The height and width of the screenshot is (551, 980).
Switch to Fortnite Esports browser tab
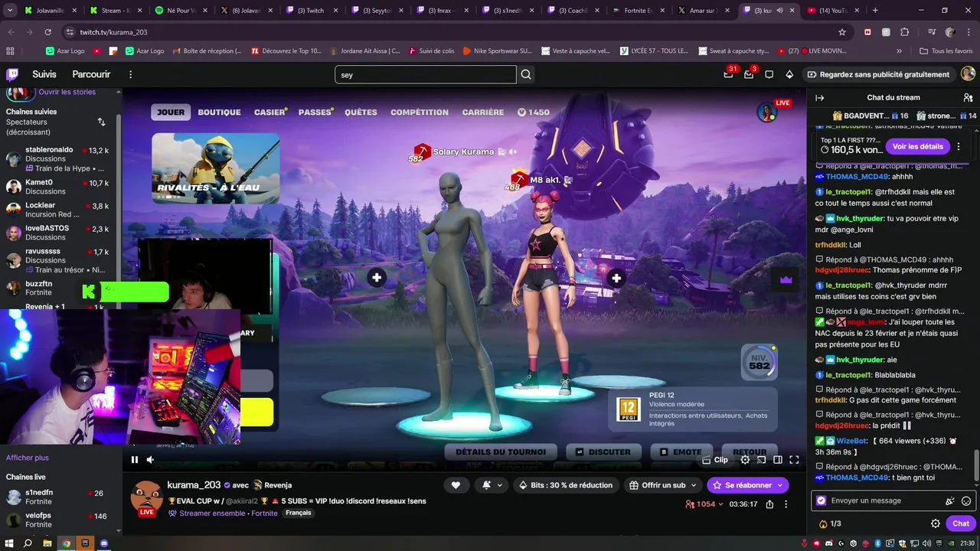coord(639,11)
